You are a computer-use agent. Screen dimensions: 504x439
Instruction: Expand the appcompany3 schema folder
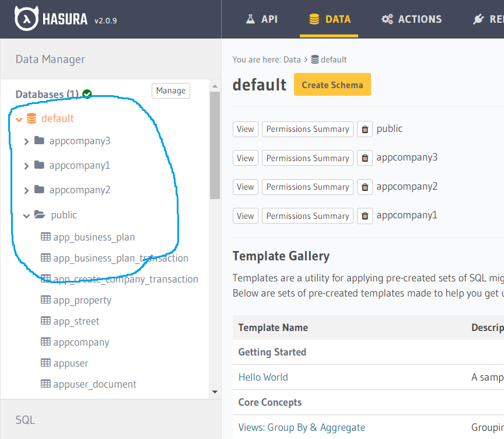tap(26, 141)
